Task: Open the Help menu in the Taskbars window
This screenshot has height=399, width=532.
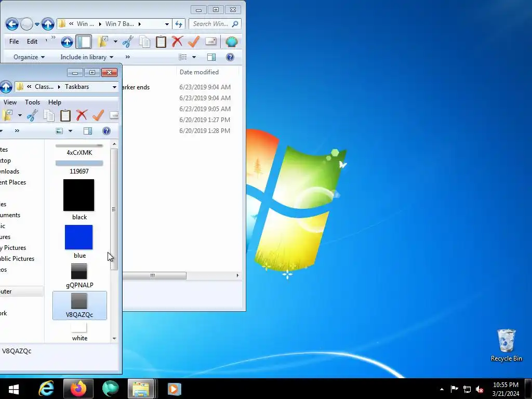Action: coord(55,102)
